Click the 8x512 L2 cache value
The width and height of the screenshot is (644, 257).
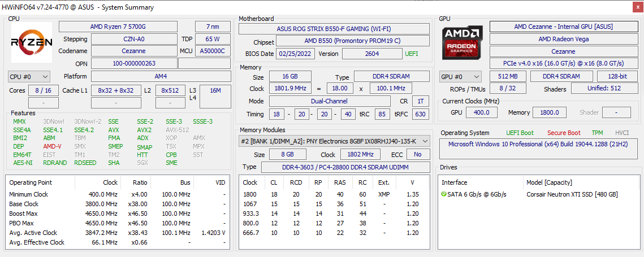tap(170, 90)
